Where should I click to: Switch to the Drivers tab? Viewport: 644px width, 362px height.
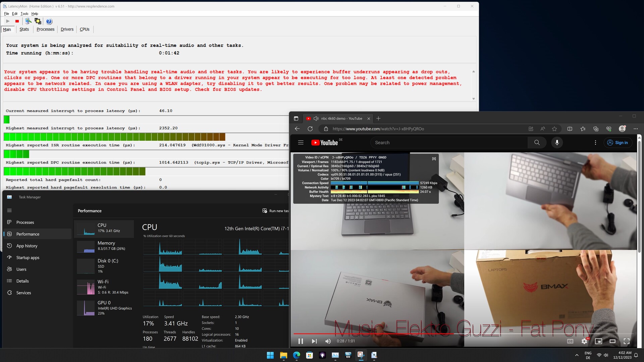(67, 29)
